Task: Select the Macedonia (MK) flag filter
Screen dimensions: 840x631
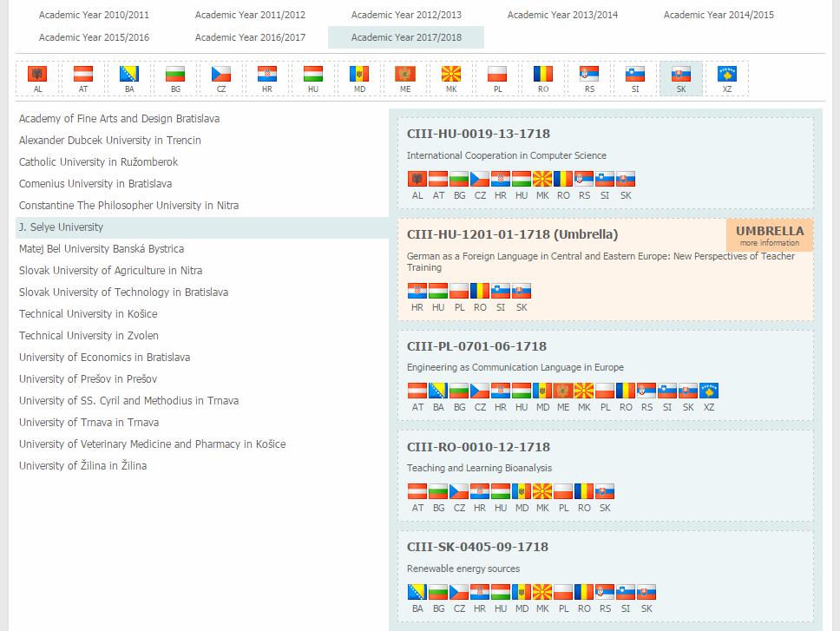Action: pyautogui.click(x=451, y=78)
